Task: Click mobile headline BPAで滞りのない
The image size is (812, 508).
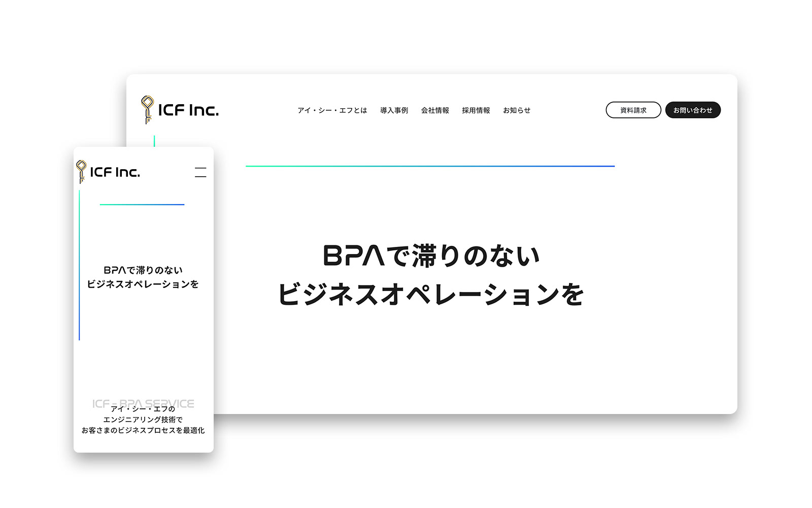Action: point(143,270)
